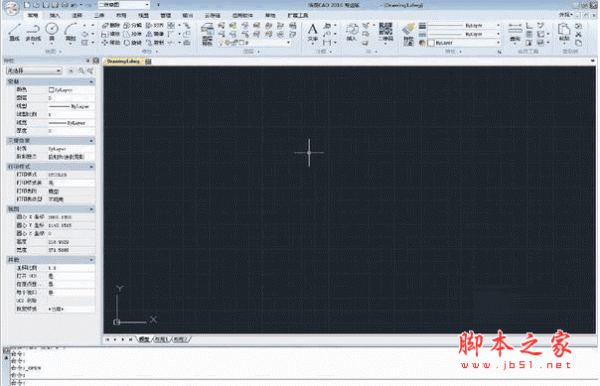Click the linetype scale value field
This screenshot has width=600, height=386.
tap(71, 114)
